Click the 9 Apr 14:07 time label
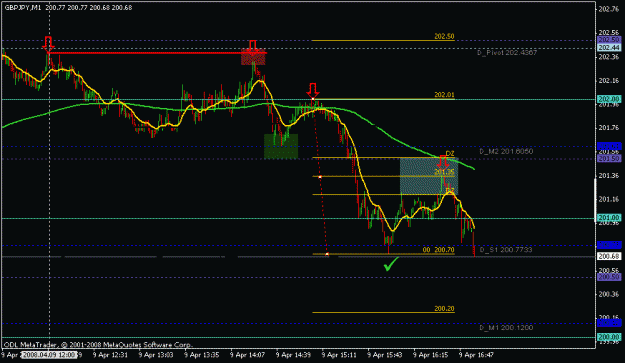625x363 pixels. point(248,355)
